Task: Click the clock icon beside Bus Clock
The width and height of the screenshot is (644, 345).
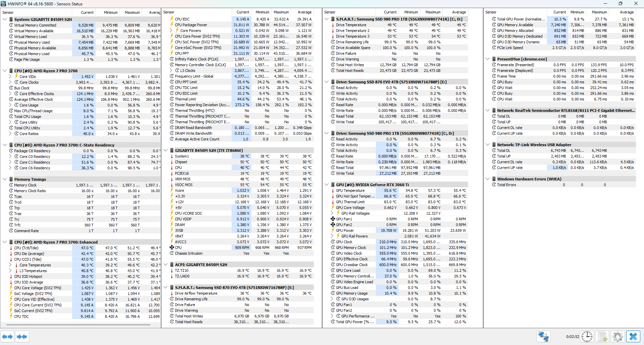Action: (11, 88)
